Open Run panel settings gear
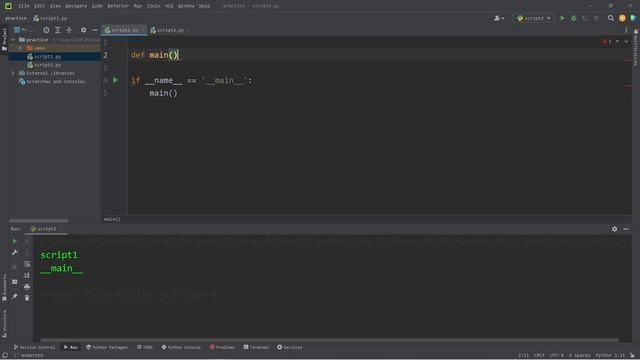Viewport: 640px width, 360px height. (614, 229)
